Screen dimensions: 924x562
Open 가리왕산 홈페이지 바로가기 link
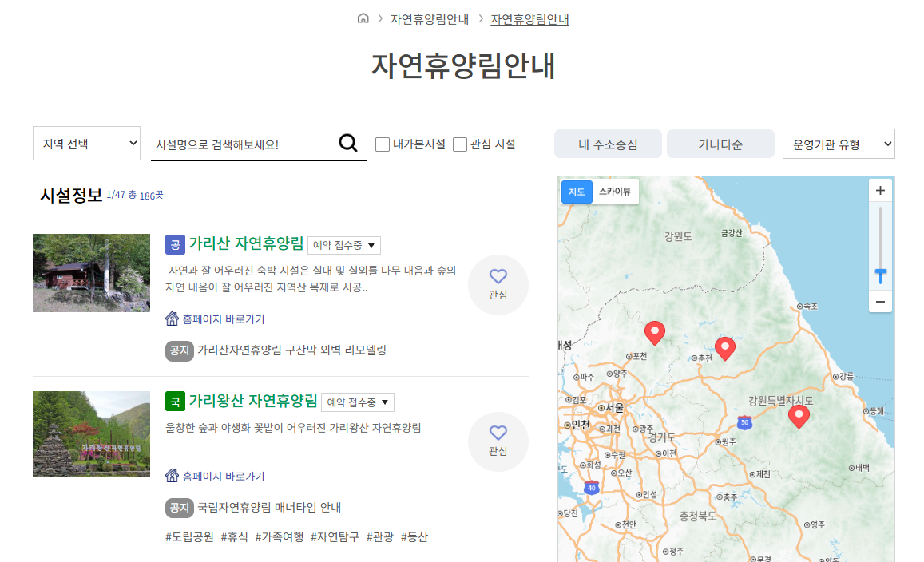coord(224,476)
